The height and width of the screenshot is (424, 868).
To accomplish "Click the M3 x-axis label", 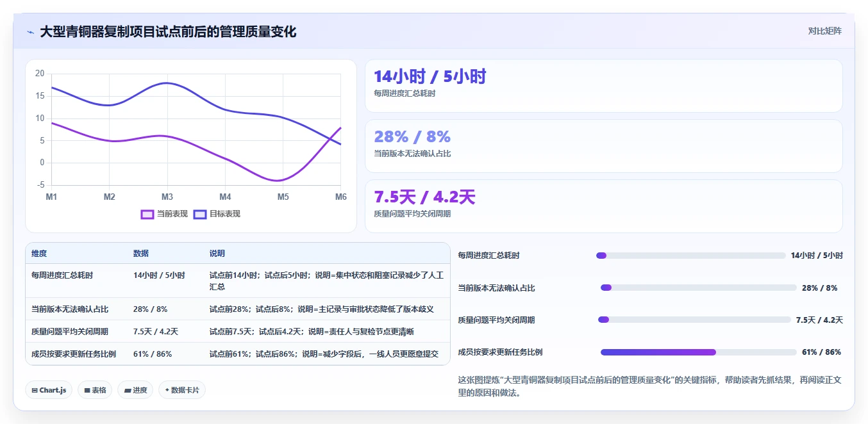I will (167, 197).
